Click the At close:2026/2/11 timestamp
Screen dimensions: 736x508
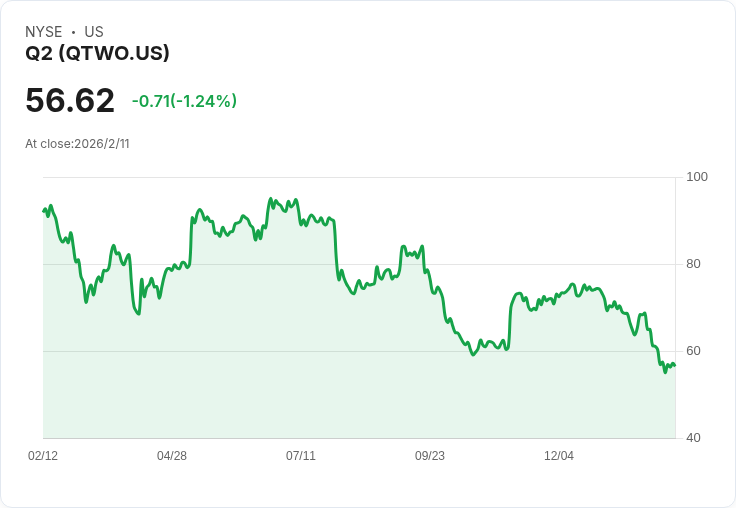(x=77, y=144)
